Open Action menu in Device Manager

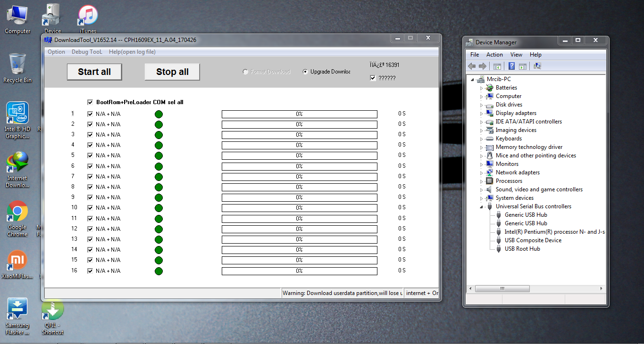pos(494,55)
